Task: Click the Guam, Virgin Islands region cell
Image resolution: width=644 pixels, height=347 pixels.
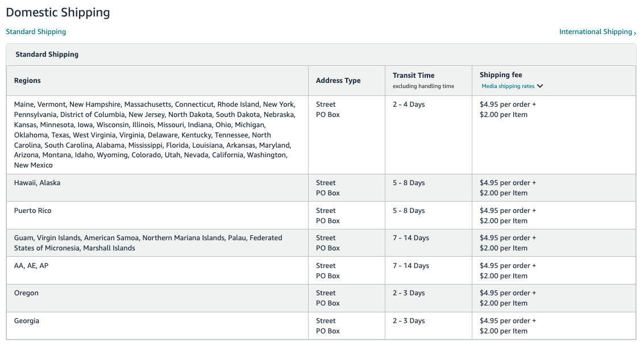Action: coord(157,243)
